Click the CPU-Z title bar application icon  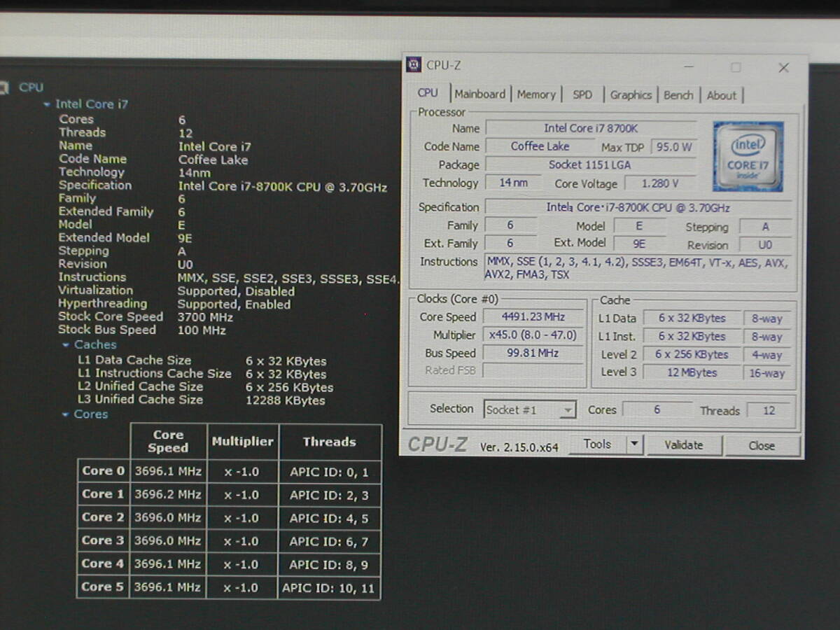(x=414, y=65)
